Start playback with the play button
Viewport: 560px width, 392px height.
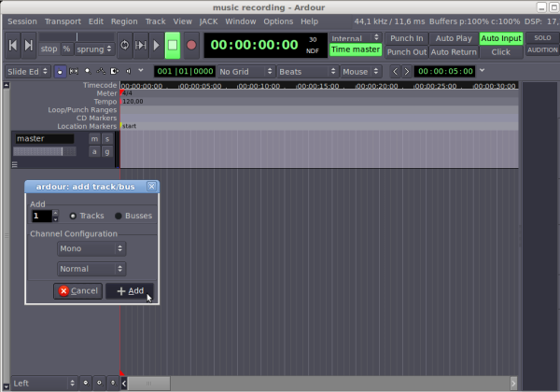(x=156, y=46)
